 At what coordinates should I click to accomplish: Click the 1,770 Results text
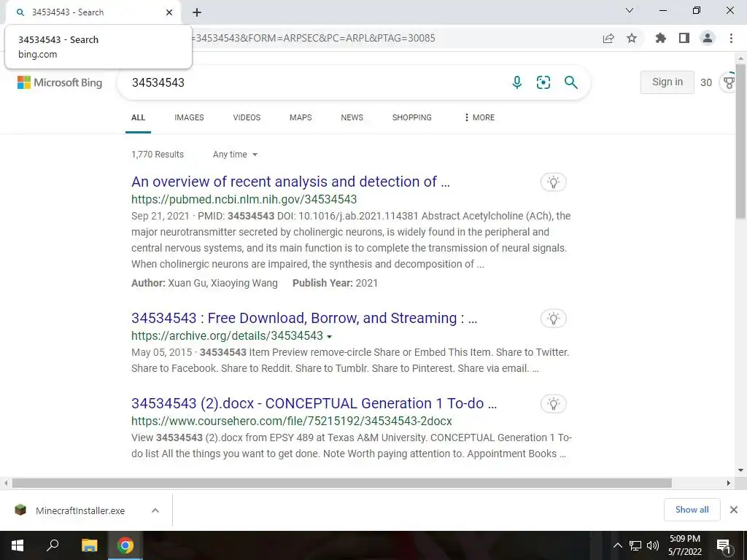point(158,155)
